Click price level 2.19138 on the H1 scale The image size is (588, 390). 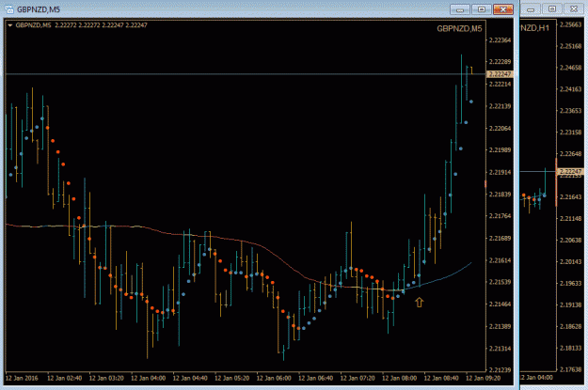pos(570,305)
